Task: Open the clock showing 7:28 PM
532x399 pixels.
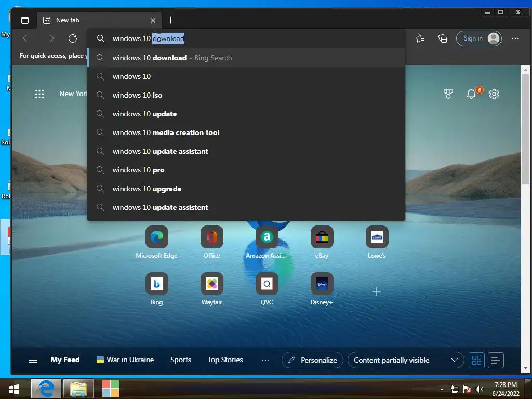Action: (x=506, y=389)
